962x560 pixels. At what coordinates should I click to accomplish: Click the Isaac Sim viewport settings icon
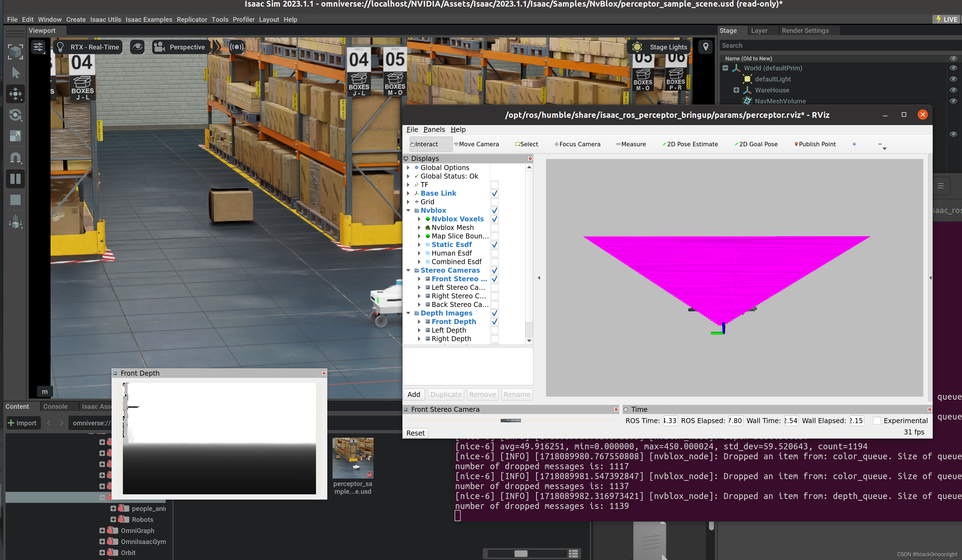click(38, 47)
